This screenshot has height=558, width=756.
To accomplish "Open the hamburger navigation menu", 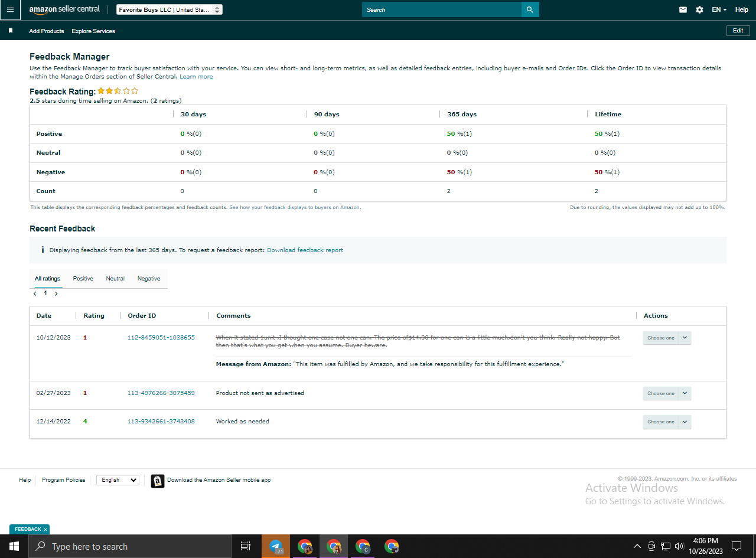I will tap(10, 10).
